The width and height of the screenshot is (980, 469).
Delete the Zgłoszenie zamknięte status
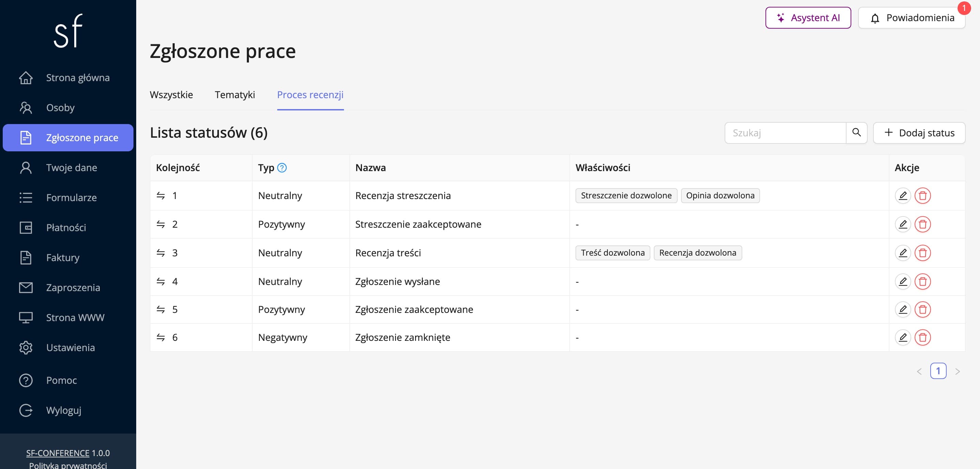click(x=922, y=337)
